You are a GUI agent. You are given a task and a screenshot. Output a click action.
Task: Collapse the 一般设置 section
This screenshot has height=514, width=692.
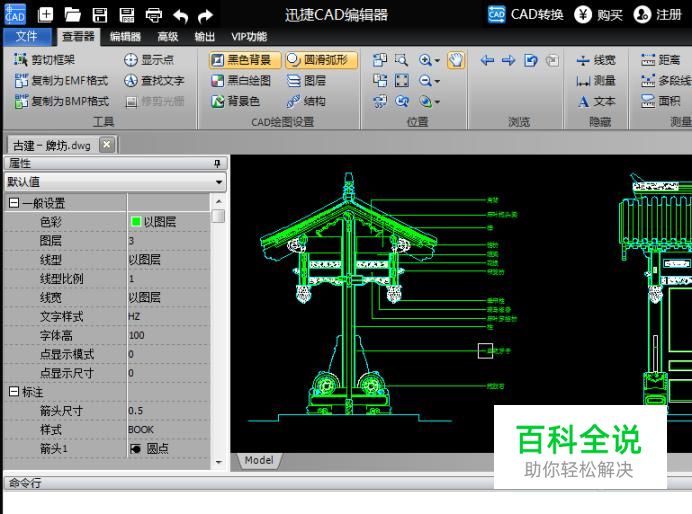pos(14,203)
